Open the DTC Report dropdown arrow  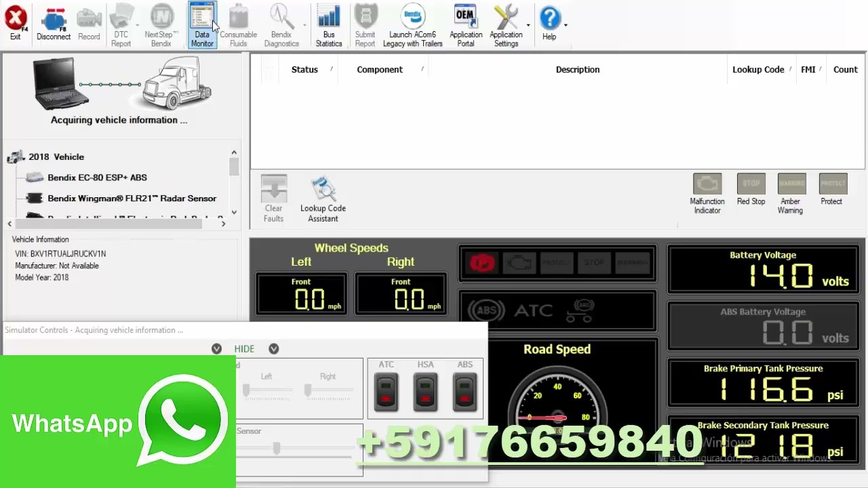(138, 25)
